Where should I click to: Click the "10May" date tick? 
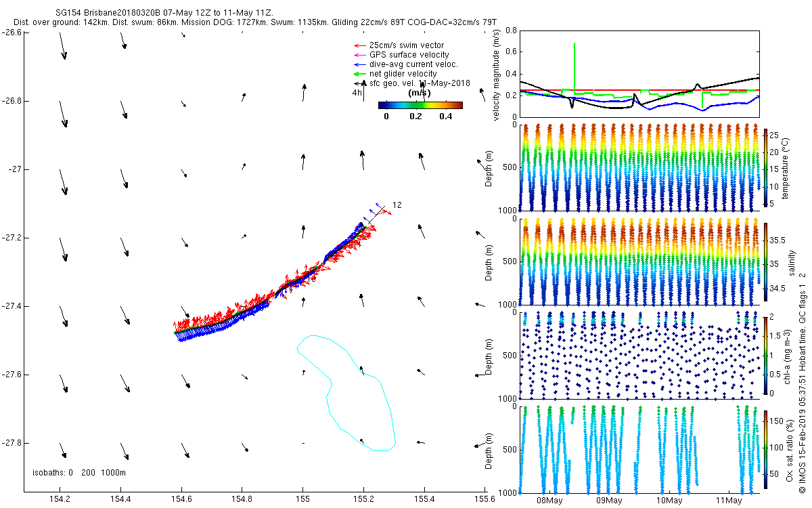click(x=669, y=501)
